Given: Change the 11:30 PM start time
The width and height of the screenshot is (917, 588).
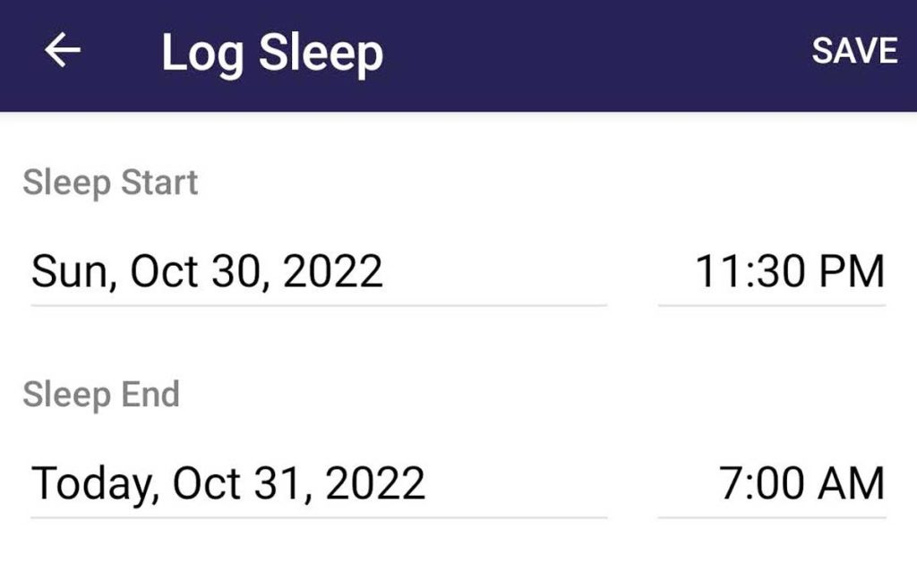Looking at the screenshot, I should [x=790, y=271].
